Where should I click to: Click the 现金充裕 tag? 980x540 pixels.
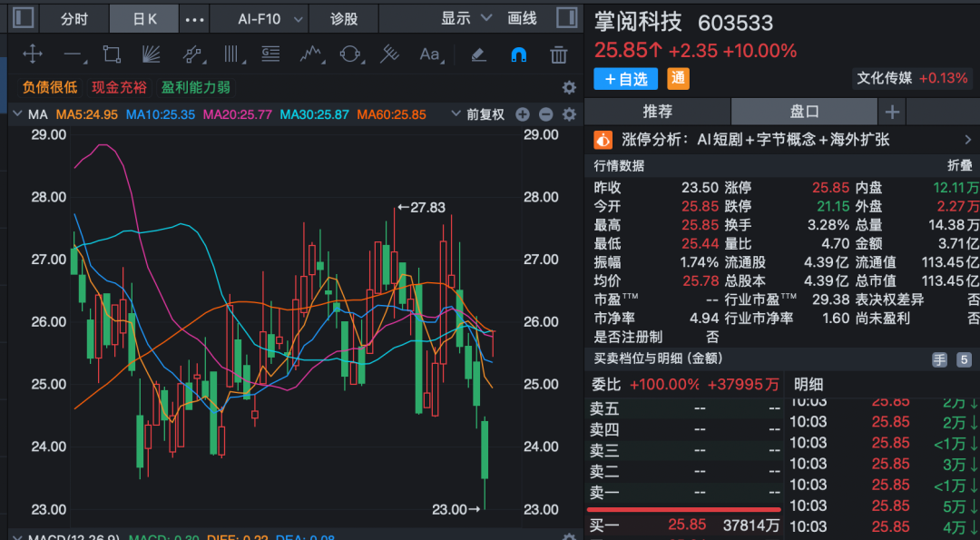pos(120,87)
